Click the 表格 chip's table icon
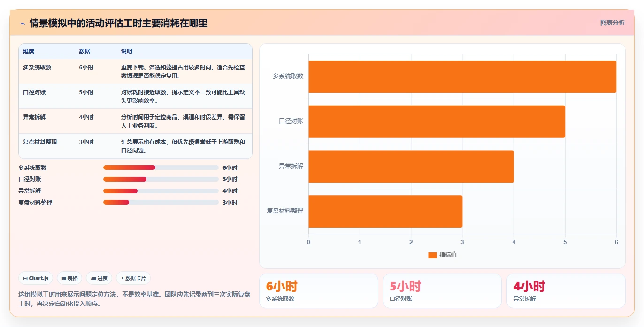This screenshot has height=327, width=644. [x=64, y=278]
